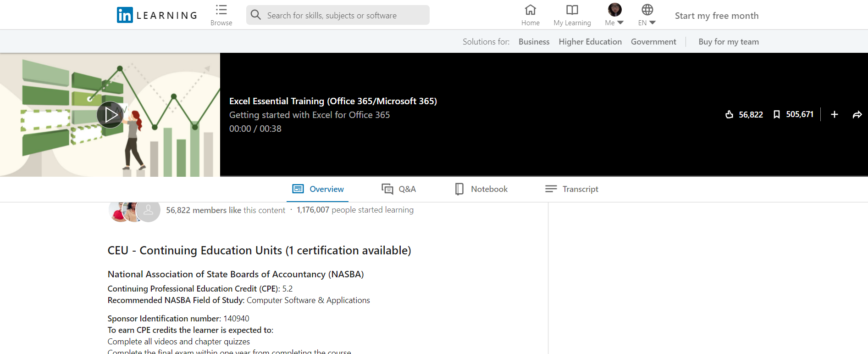Expand the EN language dropdown arrow
The height and width of the screenshot is (354, 868).
pyautogui.click(x=652, y=22)
